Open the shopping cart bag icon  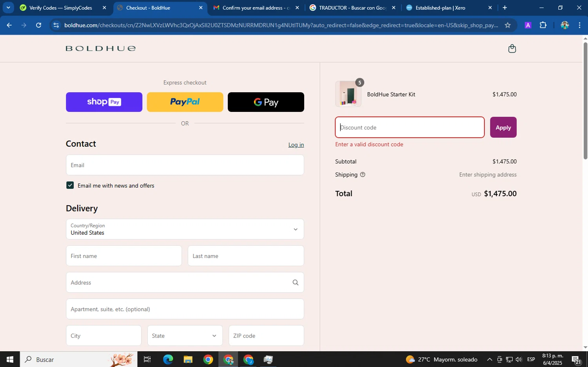(512, 49)
